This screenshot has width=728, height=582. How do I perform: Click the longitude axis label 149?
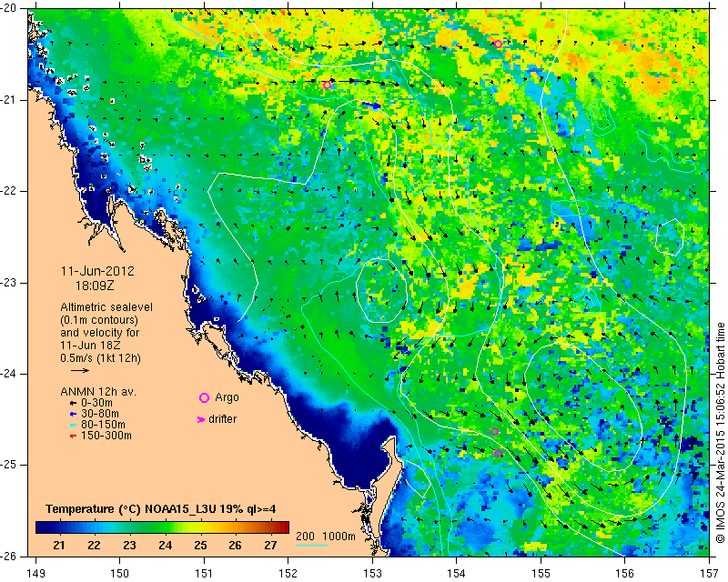click(35, 574)
